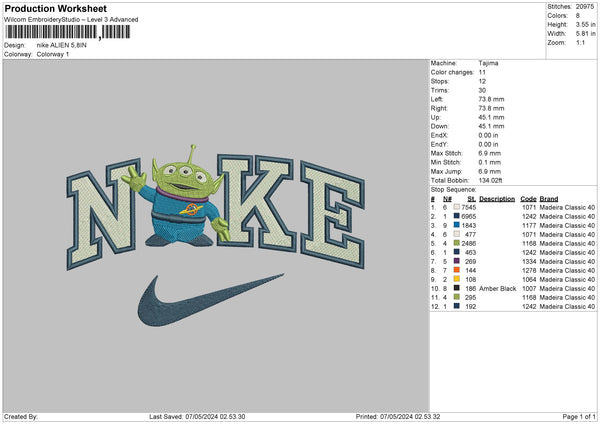This screenshot has height=424, width=600.
Task: Select thread code 1177
Action: coord(529,225)
